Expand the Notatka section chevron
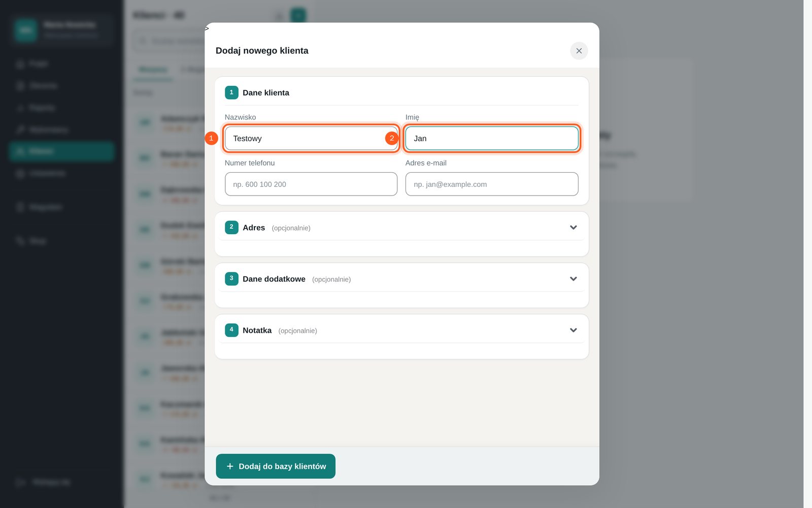Screen dimensions: 812x508 click(573, 330)
